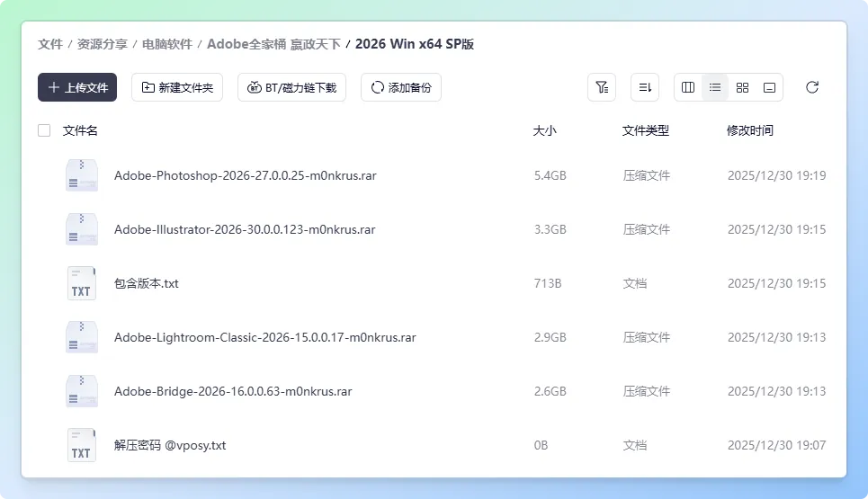868x499 pixels.
Task: Open Adobe-Lightroom-Classic-2026-15.0.0.17-m0nkrus.rar
Action: pos(265,337)
